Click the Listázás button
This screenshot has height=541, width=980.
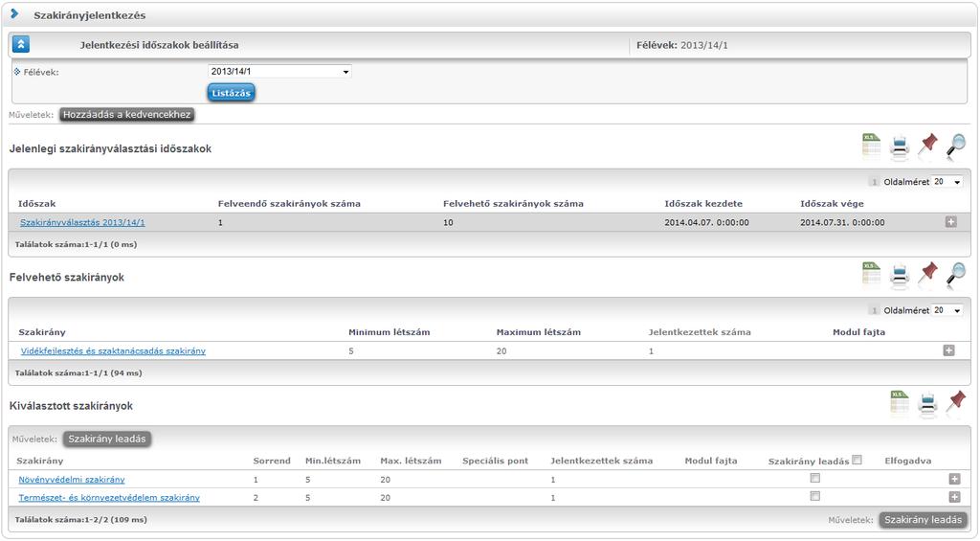[231, 93]
